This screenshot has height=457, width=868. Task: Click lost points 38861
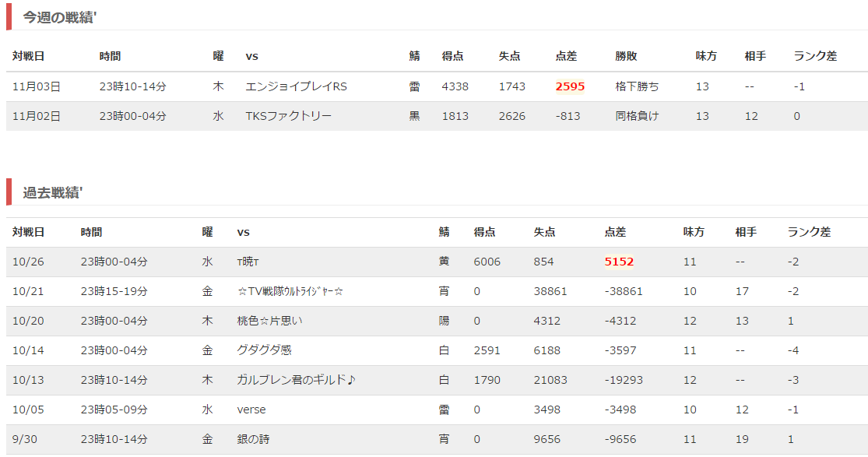click(550, 291)
